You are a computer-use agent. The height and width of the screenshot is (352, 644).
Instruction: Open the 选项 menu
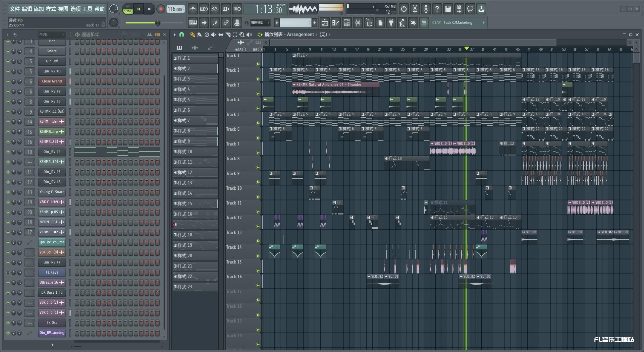75,9
